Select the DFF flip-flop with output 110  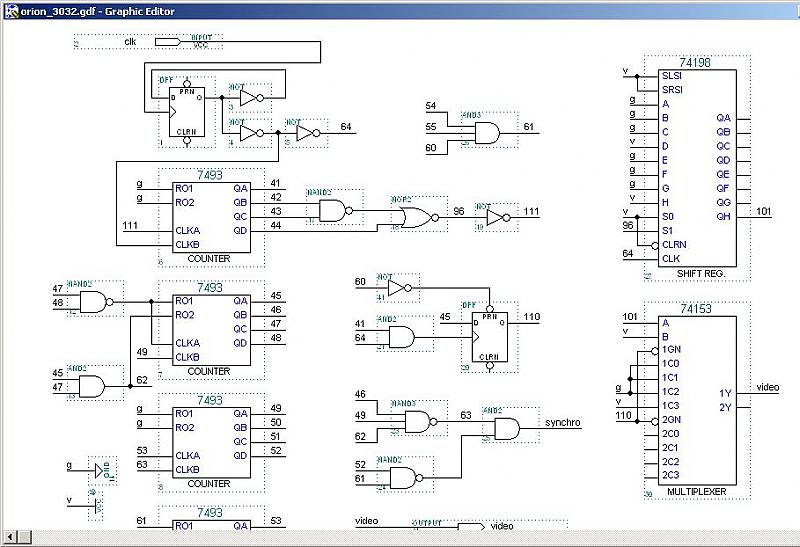coord(490,335)
